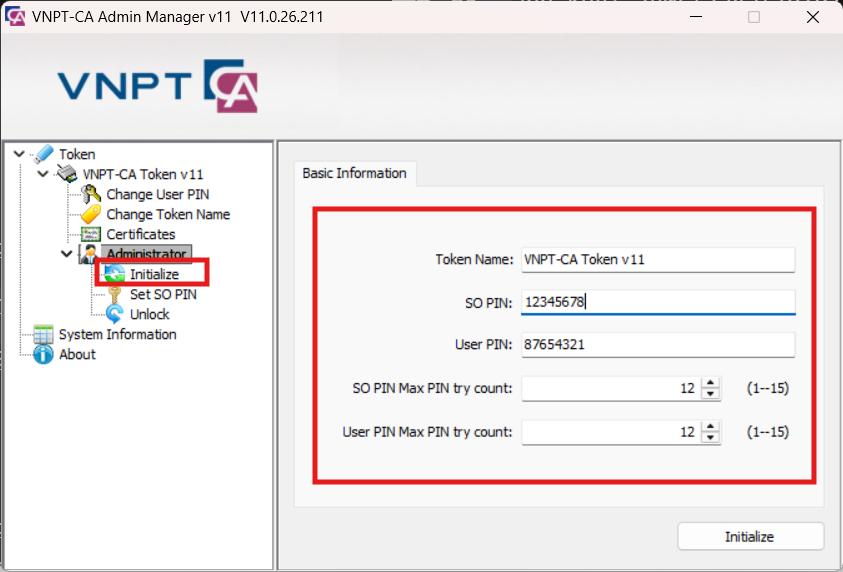Click the blue Unlock arrow icon
Screen dimensions: 843x572
pyautogui.click(x=115, y=314)
